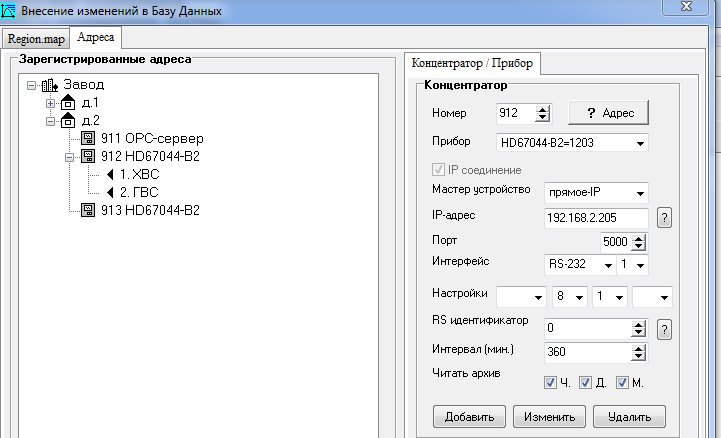
Task: Click the Завод factory icon in tree
Action: tap(50, 85)
